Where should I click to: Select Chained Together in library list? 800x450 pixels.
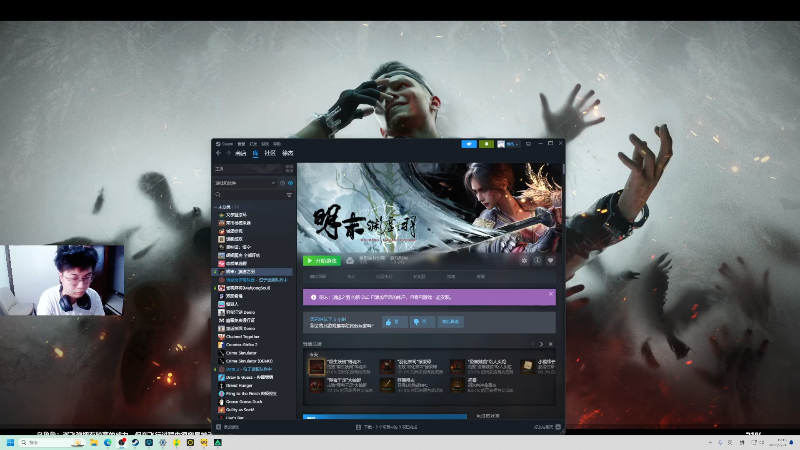(243, 337)
